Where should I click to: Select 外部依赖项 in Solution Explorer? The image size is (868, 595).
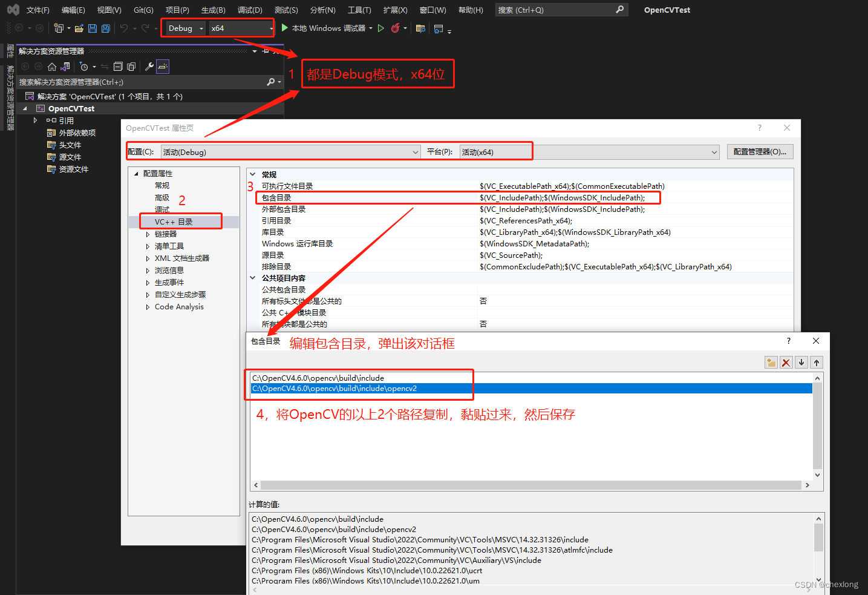click(x=77, y=133)
